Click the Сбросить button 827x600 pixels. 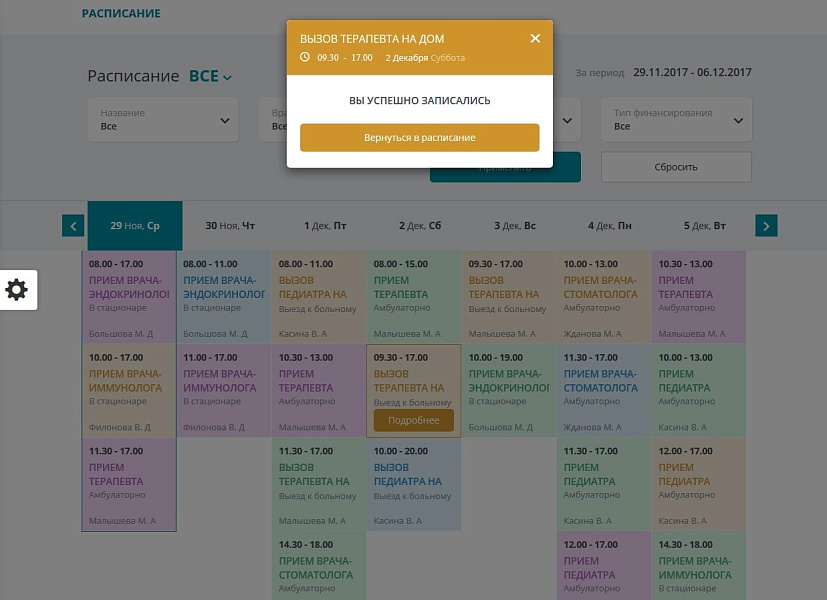tap(676, 167)
